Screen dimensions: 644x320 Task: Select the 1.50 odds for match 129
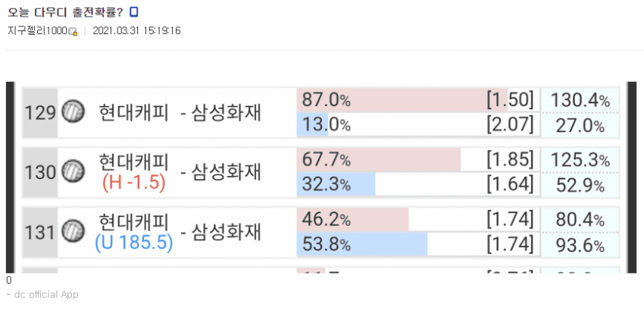pyautogui.click(x=510, y=100)
